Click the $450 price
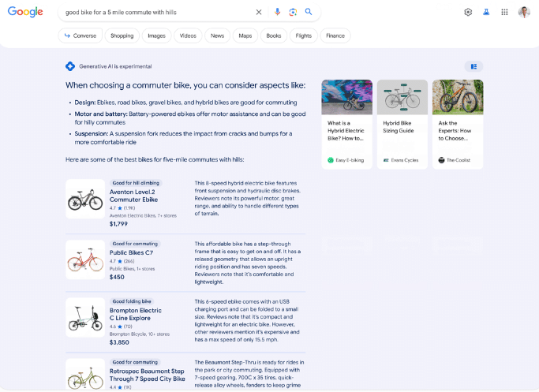The image size is (539, 392). click(117, 277)
